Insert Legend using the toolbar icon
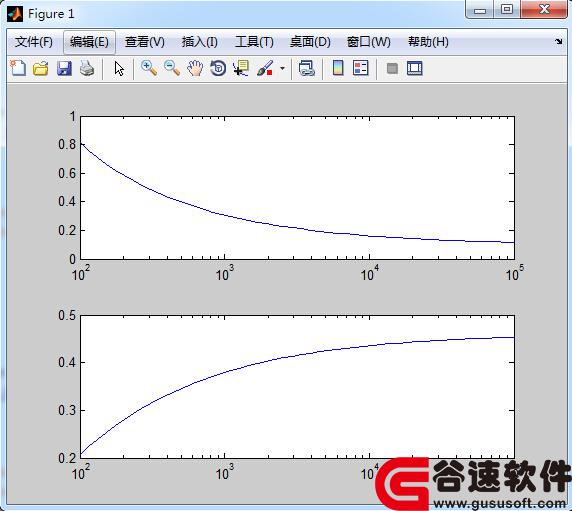Screen dimensions: 572x511 point(361,68)
